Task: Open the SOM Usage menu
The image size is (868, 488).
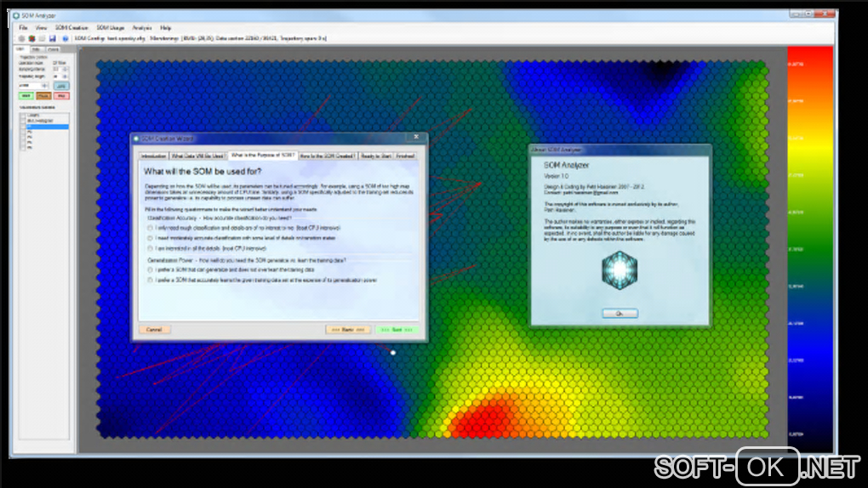Action: [x=110, y=28]
